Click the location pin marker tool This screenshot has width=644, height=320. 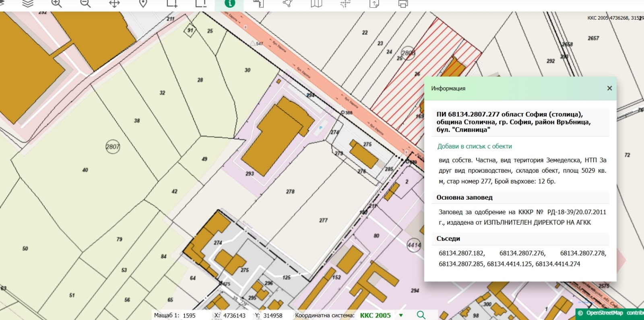pyautogui.click(x=143, y=4)
